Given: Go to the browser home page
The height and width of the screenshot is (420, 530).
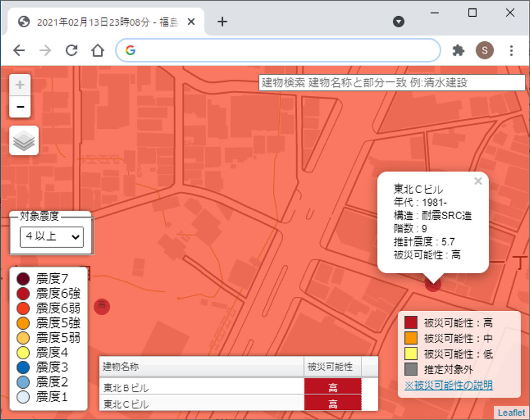Looking at the screenshot, I should pos(98,50).
